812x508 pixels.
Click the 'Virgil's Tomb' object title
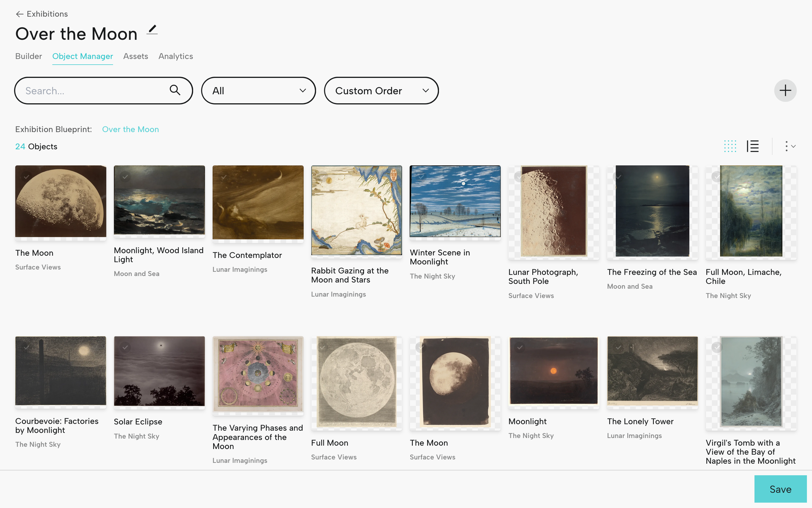click(750, 452)
